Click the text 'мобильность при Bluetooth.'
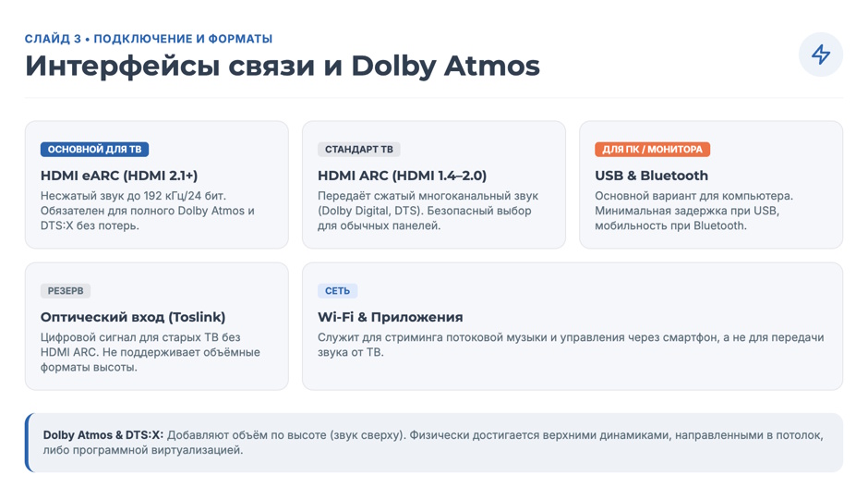868x499 pixels. (x=671, y=226)
